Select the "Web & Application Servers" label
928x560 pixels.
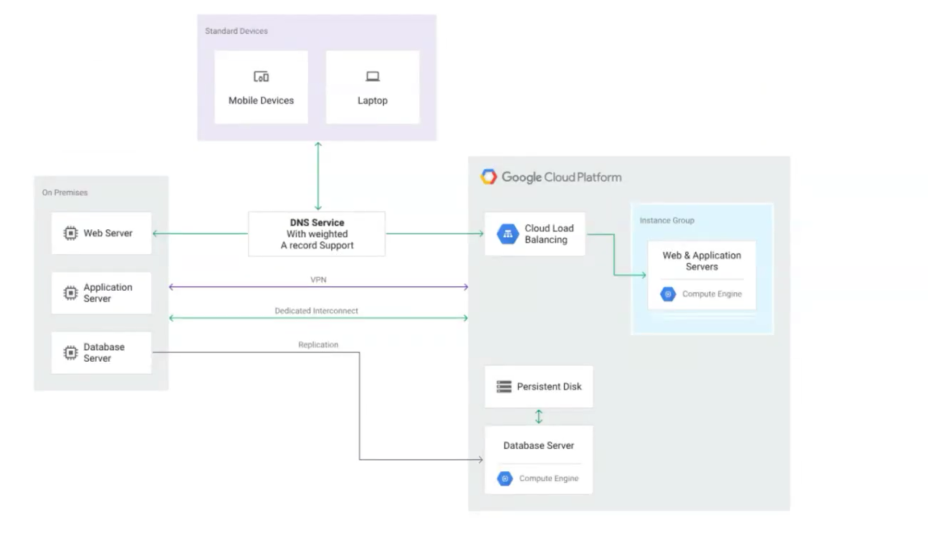tap(702, 261)
